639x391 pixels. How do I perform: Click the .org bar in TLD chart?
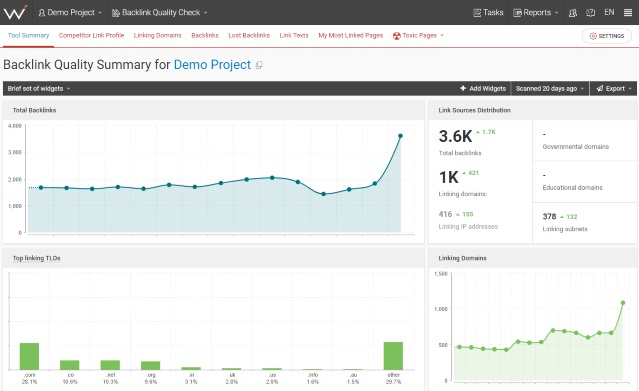pyautogui.click(x=151, y=365)
